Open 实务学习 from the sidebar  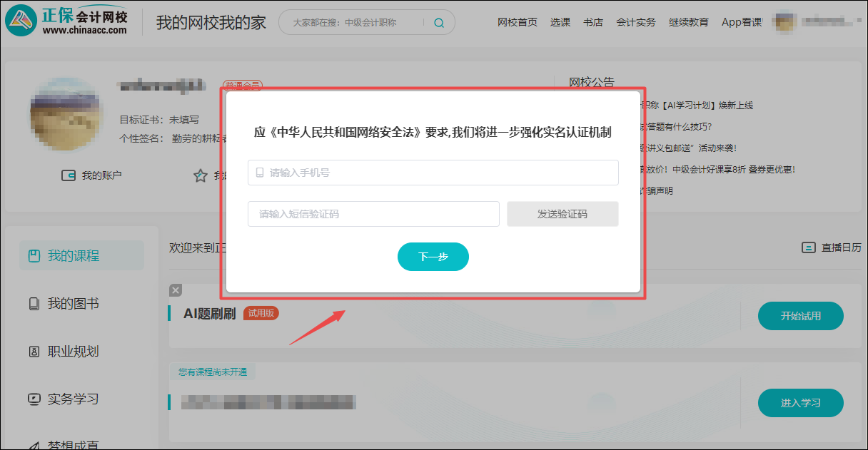(34, 399)
